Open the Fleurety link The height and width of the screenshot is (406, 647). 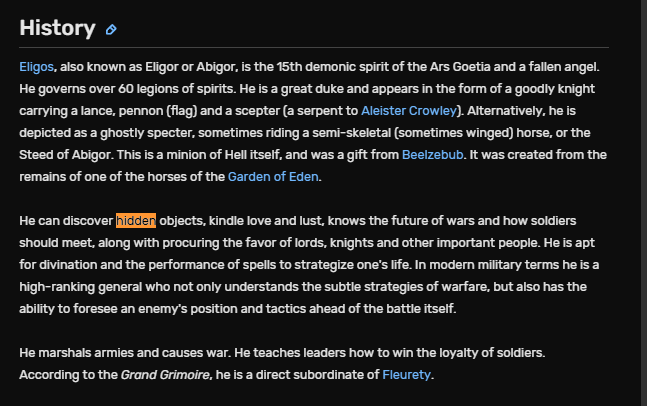pos(406,375)
